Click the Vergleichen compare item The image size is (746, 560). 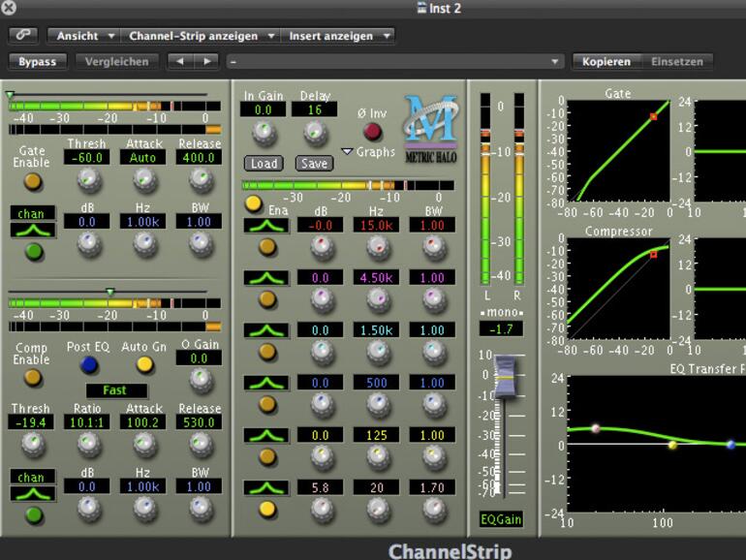coord(116,61)
